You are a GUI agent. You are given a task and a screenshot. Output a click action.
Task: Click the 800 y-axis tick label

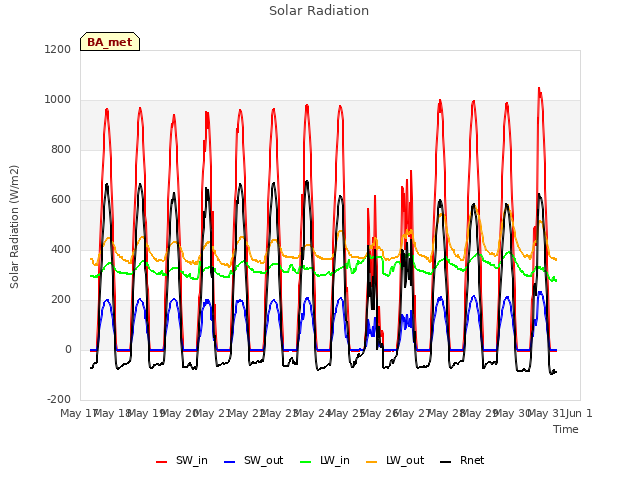click(x=61, y=149)
